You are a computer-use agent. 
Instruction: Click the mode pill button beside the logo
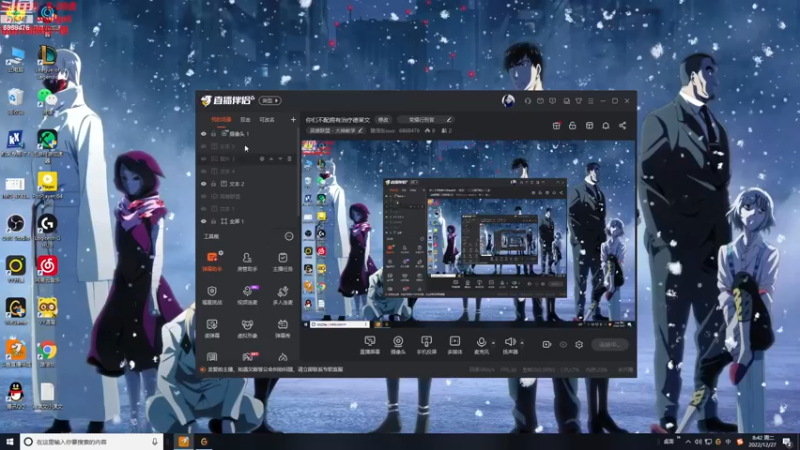tap(270, 101)
